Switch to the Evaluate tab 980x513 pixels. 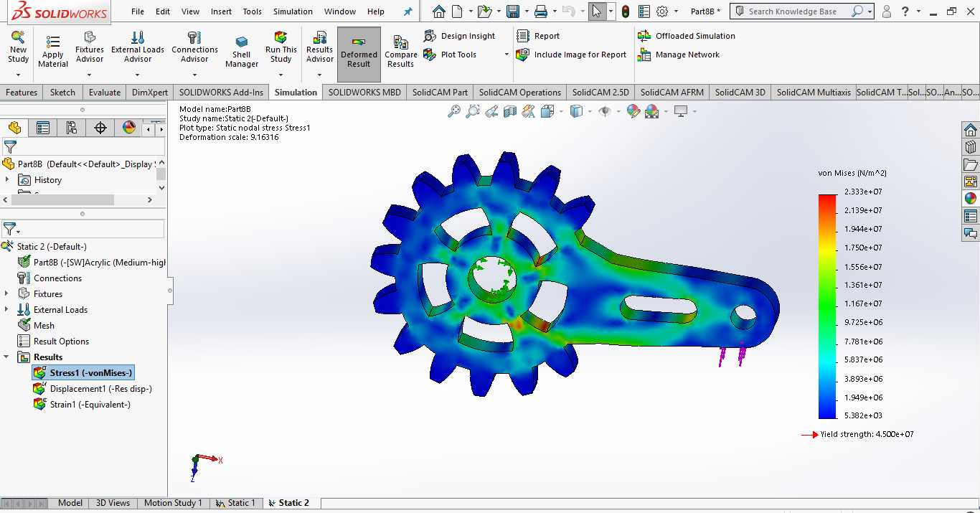coord(105,92)
